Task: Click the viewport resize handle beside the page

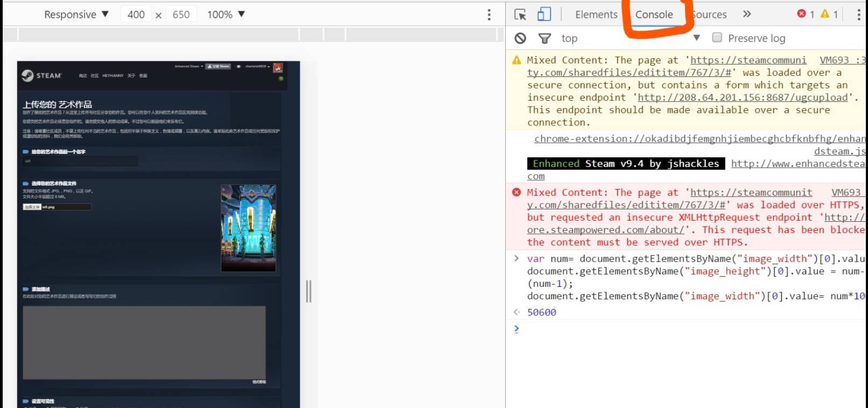Action: point(309,291)
